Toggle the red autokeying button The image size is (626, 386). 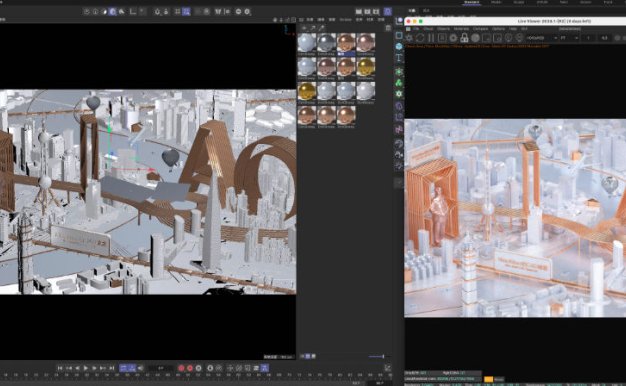190,368
